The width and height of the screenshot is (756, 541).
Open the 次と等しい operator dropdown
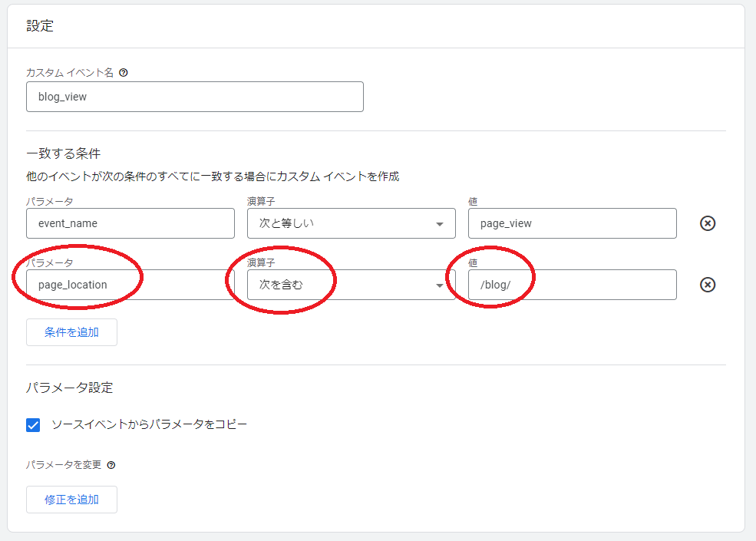(x=351, y=223)
